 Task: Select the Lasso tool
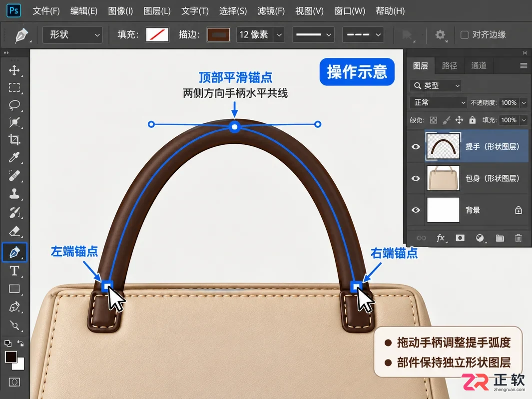coord(14,105)
